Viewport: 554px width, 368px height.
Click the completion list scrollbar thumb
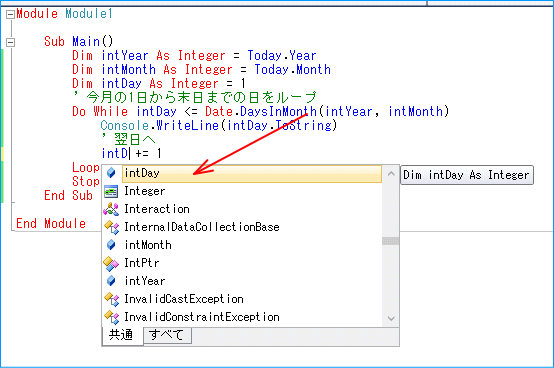point(391,241)
